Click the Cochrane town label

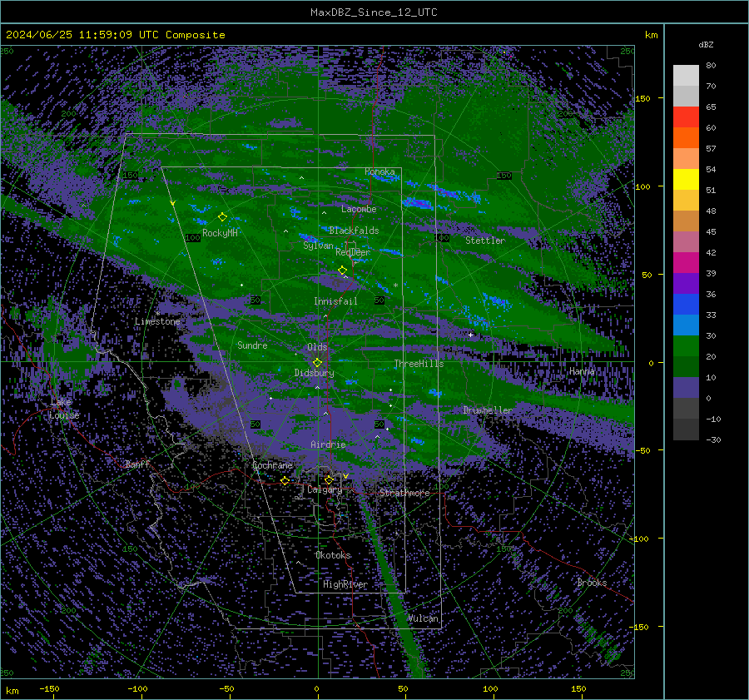272,465
